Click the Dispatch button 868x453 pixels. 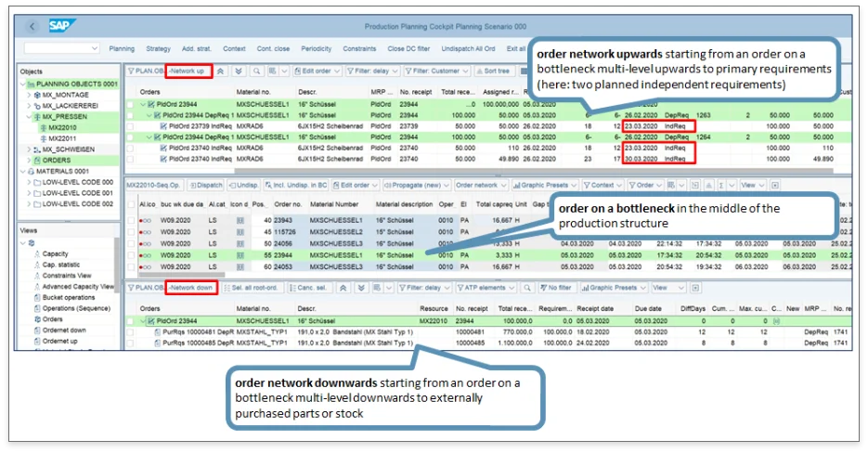tap(206, 185)
